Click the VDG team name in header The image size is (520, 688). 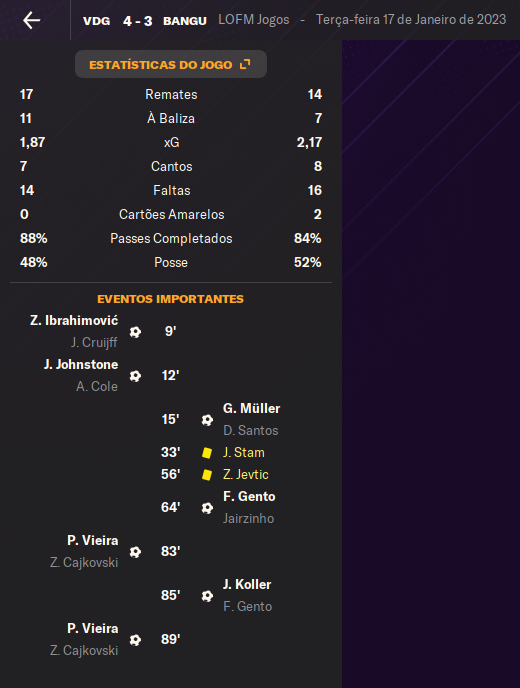(x=97, y=21)
